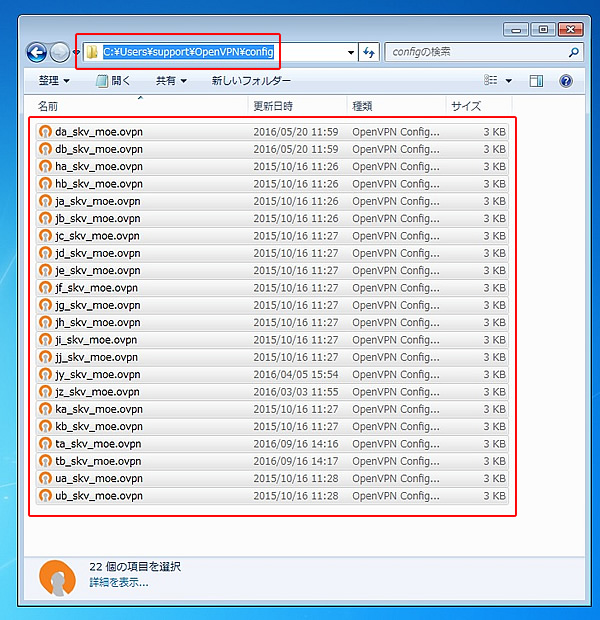Screen dimensions: 600x620
Task: Click the back navigation arrow button
Action: click(37, 52)
